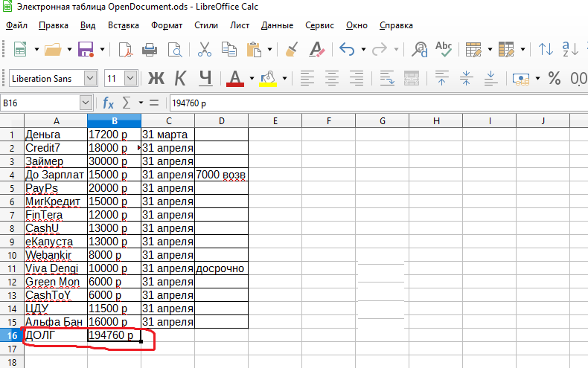Click the Copy icon
The image size is (588, 368).
[x=229, y=50]
